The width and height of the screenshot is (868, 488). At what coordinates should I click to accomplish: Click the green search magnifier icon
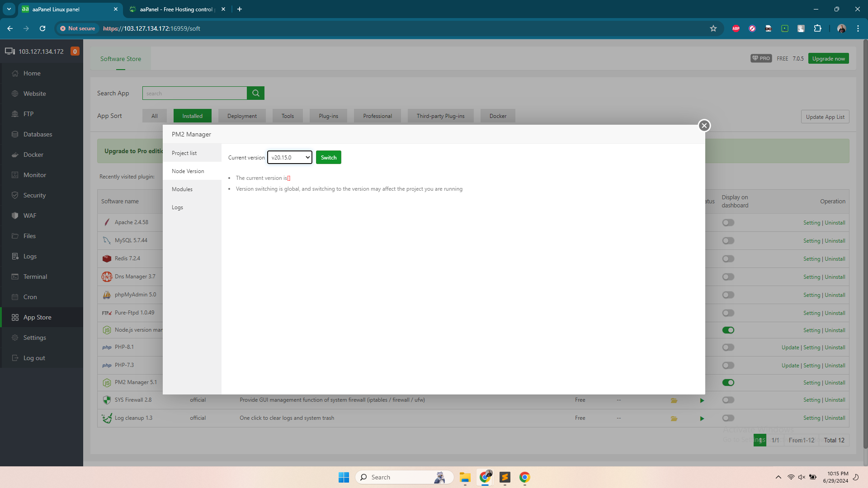(x=255, y=93)
